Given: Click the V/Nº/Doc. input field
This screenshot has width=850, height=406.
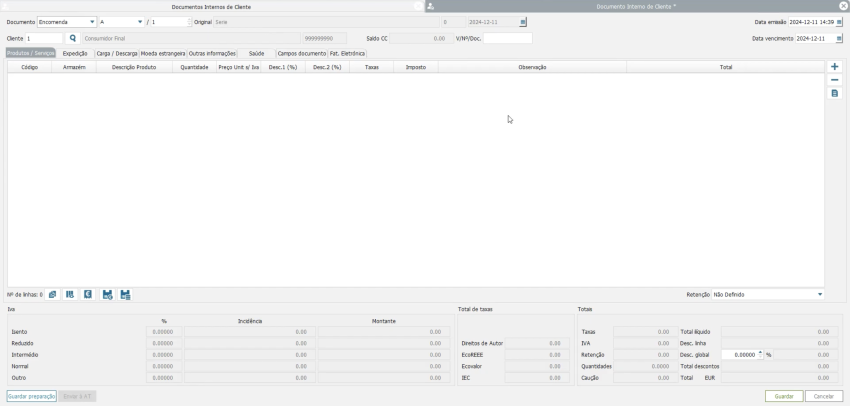Looking at the screenshot, I should [508, 38].
